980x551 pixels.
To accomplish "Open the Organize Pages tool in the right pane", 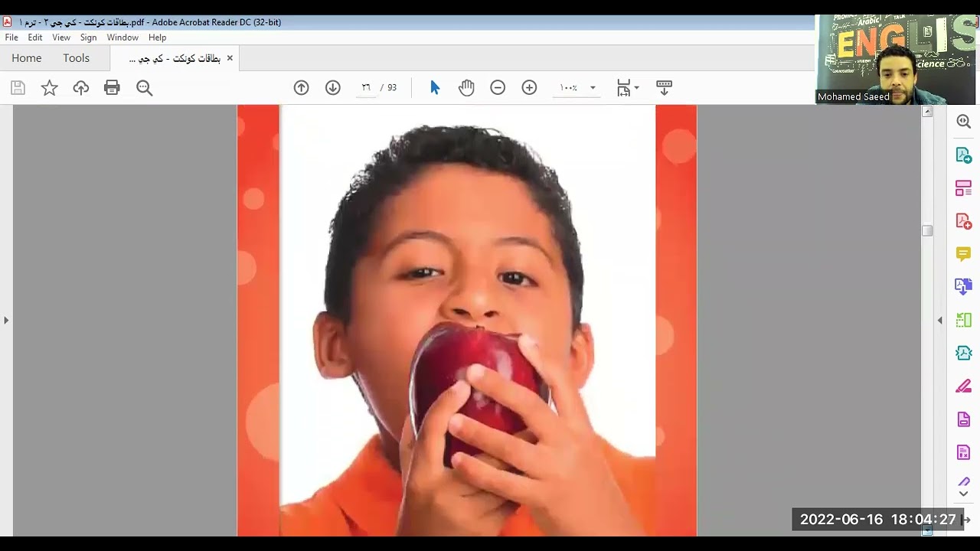I will tap(964, 188).
